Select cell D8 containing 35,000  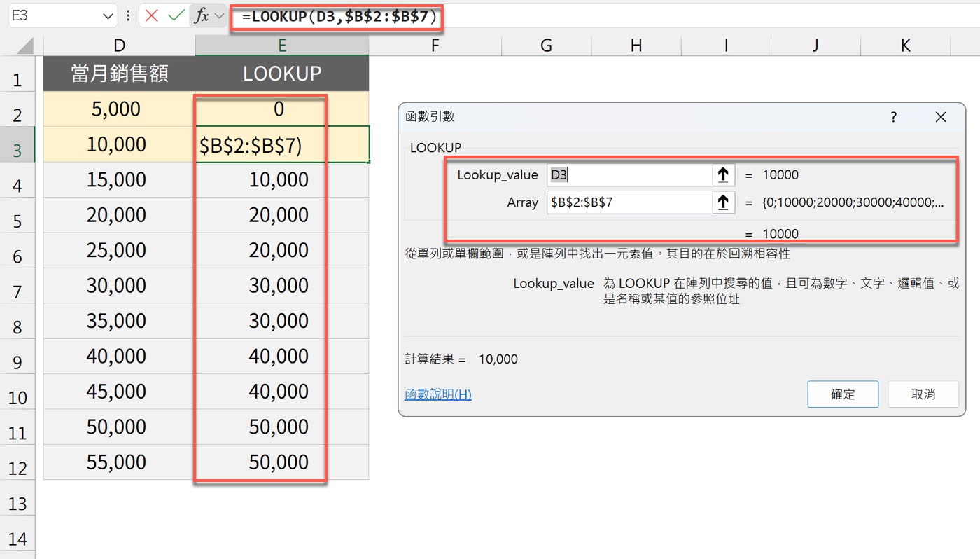tap(120, 321)
